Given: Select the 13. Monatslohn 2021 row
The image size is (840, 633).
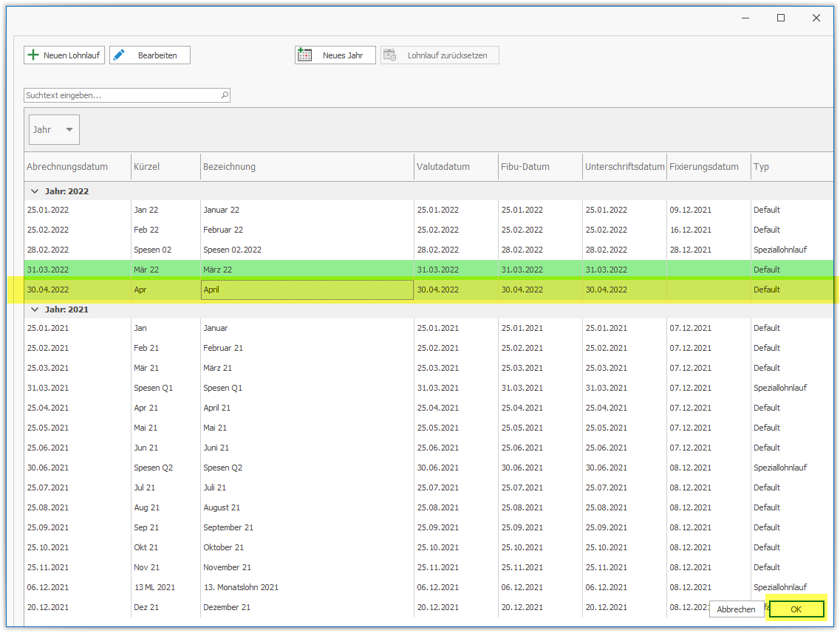Looking at the screenshot, I should tap(241, 587).
